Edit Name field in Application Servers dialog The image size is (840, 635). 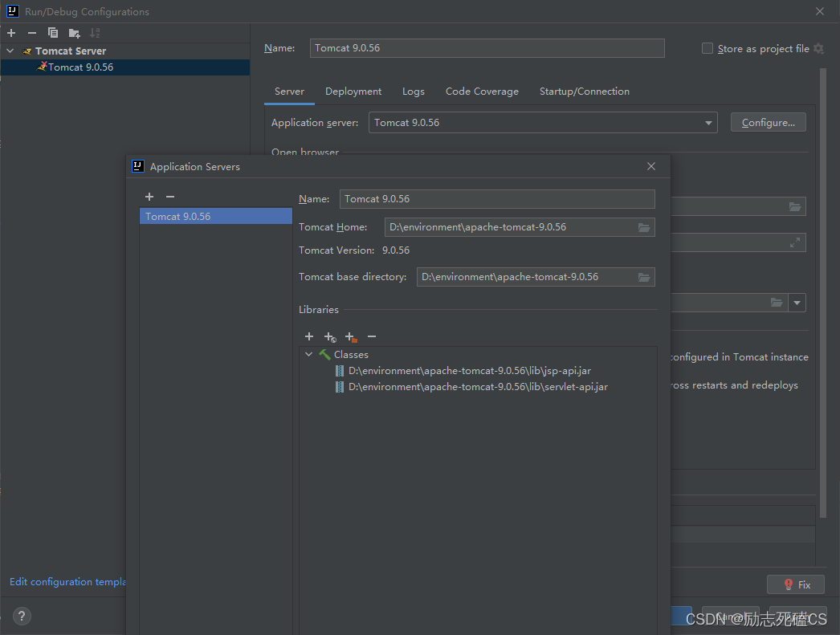click(497, 199)
